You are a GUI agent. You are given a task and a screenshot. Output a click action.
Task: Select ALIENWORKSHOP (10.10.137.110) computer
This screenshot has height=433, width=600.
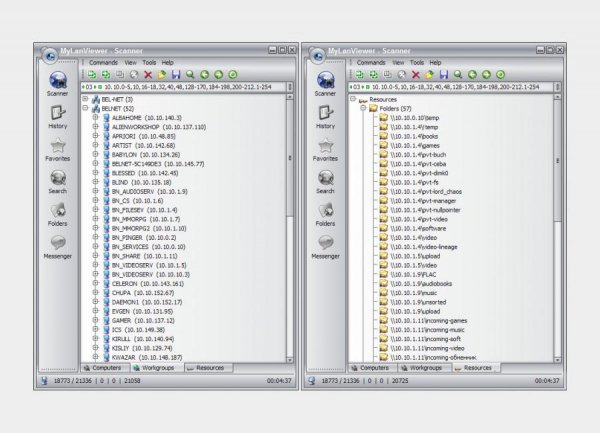coord(159,127)
